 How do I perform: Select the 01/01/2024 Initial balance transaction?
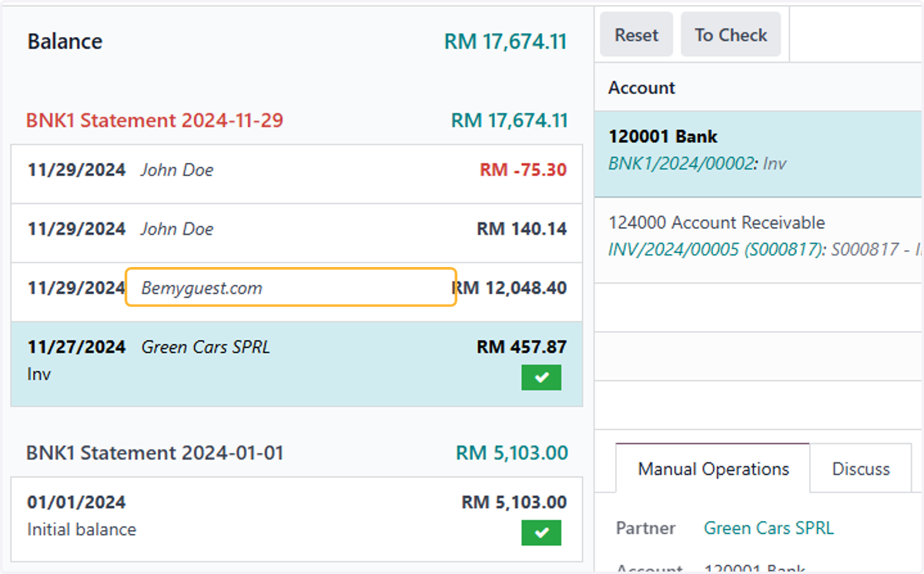[296, 519]
